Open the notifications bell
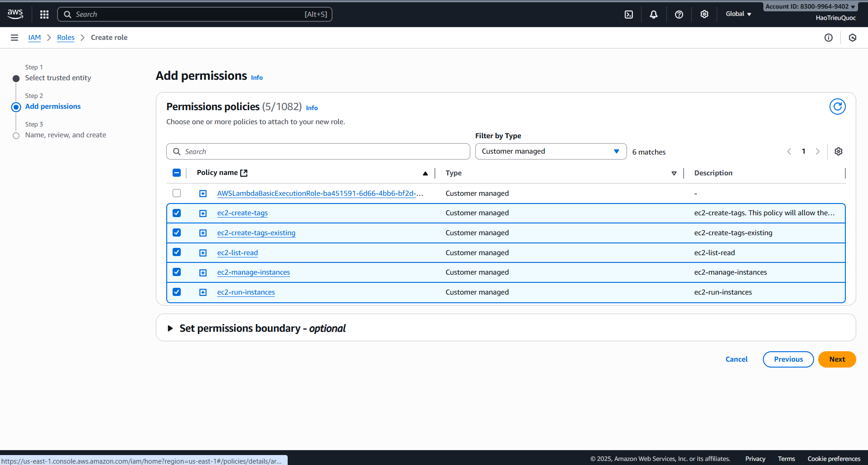This screenshot has width=868, height=465. 653,15
